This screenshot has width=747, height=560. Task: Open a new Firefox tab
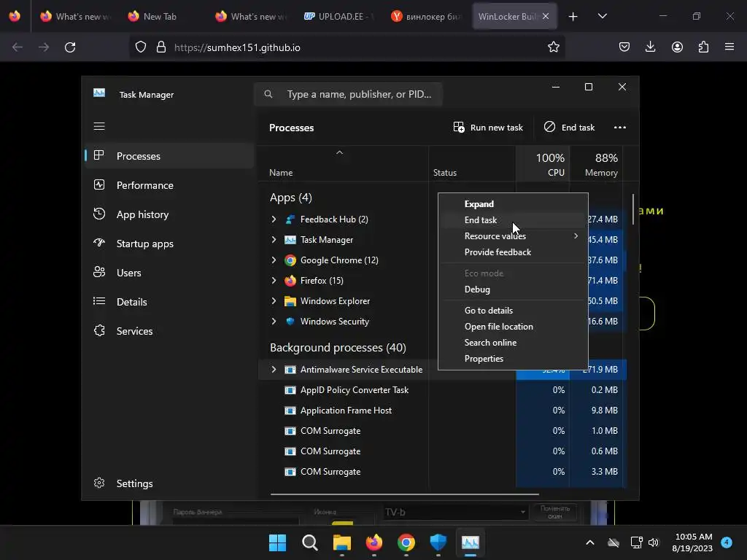[x=573, y=17]
